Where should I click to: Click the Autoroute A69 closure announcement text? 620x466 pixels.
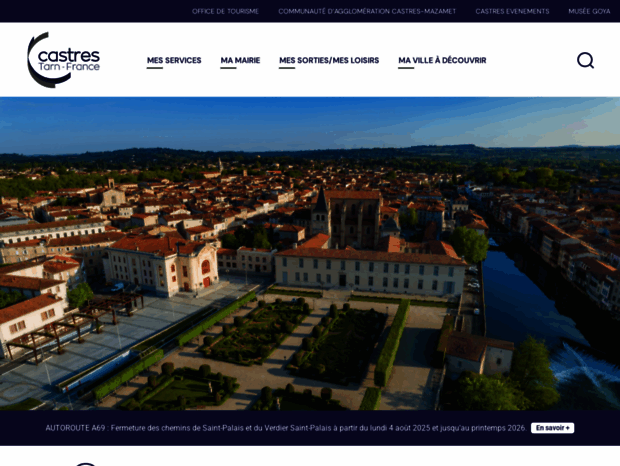click(285, 428)
